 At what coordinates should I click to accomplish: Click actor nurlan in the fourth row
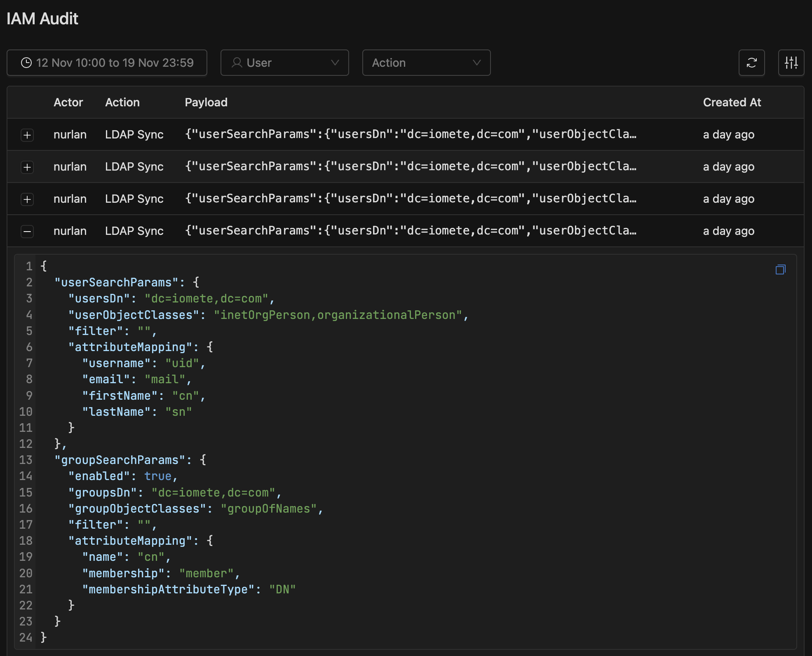[x=70, y=231]
